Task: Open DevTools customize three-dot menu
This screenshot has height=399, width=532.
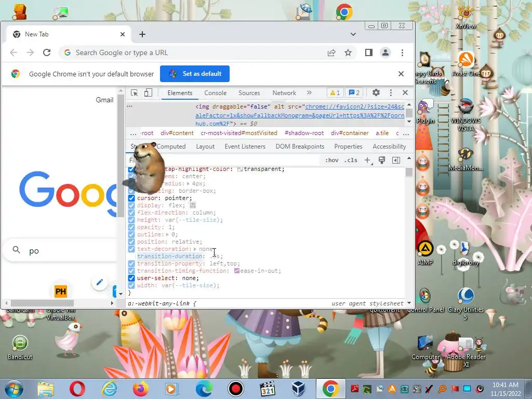Action: point(391,92)
